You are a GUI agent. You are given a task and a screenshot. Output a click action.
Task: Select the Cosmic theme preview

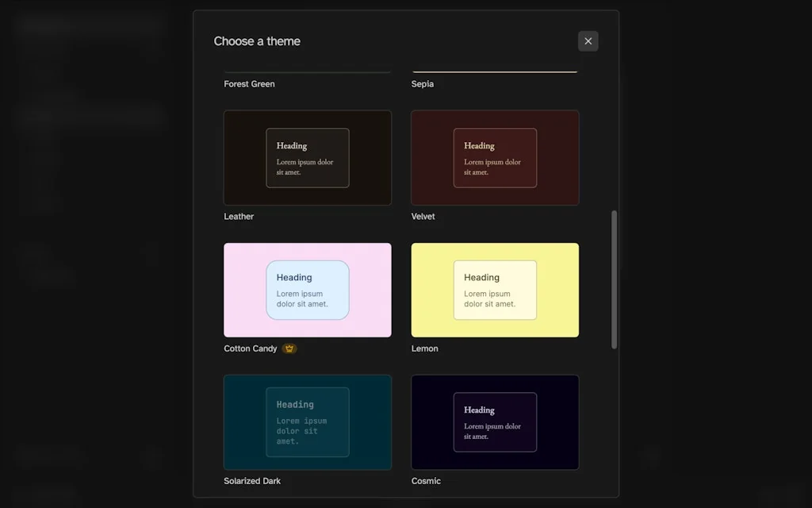point(495,421)
